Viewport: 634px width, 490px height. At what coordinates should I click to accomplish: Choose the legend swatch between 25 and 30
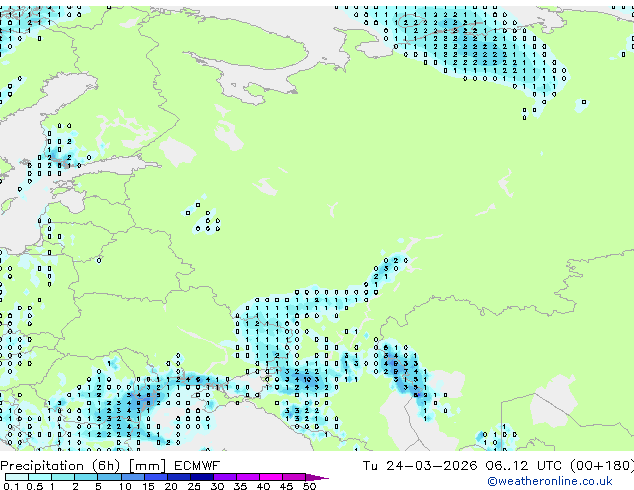tap(202, 477)
